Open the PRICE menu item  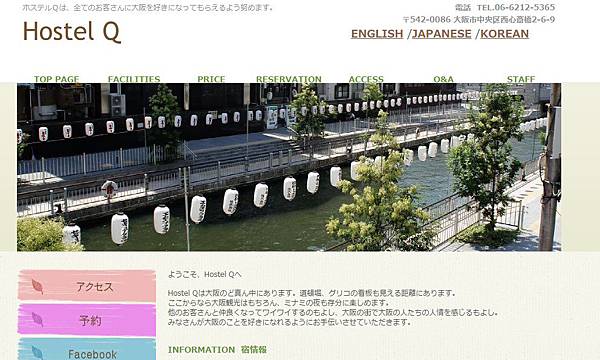(211, 79)
